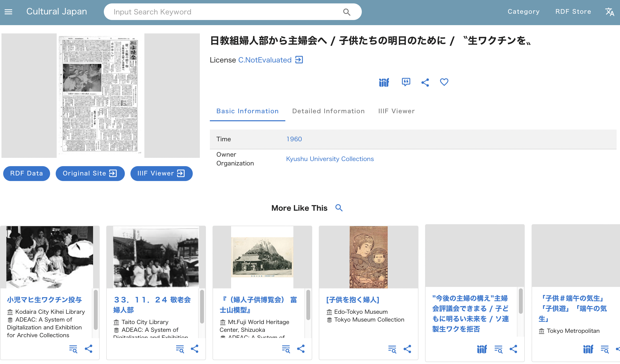Search similar for 子供を抱く婦人 card
The width and height of the screenshot is (620, 364).
click(392, 349)
